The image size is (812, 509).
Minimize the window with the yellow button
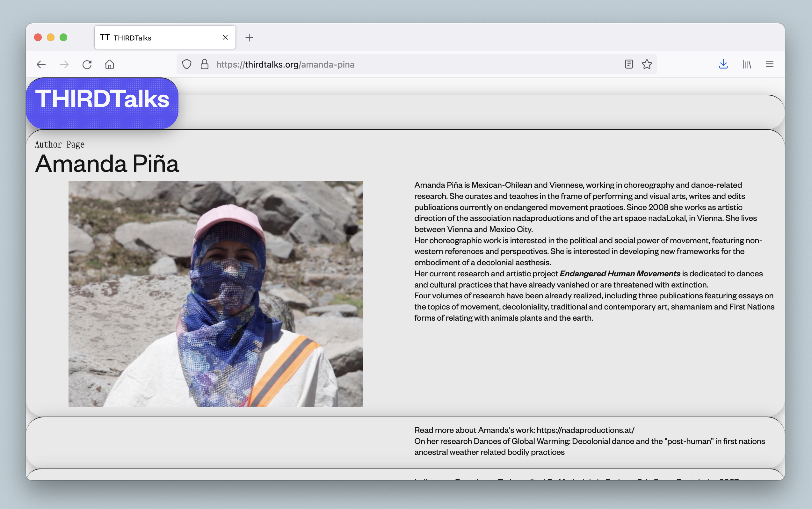click(x=51, y=37)
